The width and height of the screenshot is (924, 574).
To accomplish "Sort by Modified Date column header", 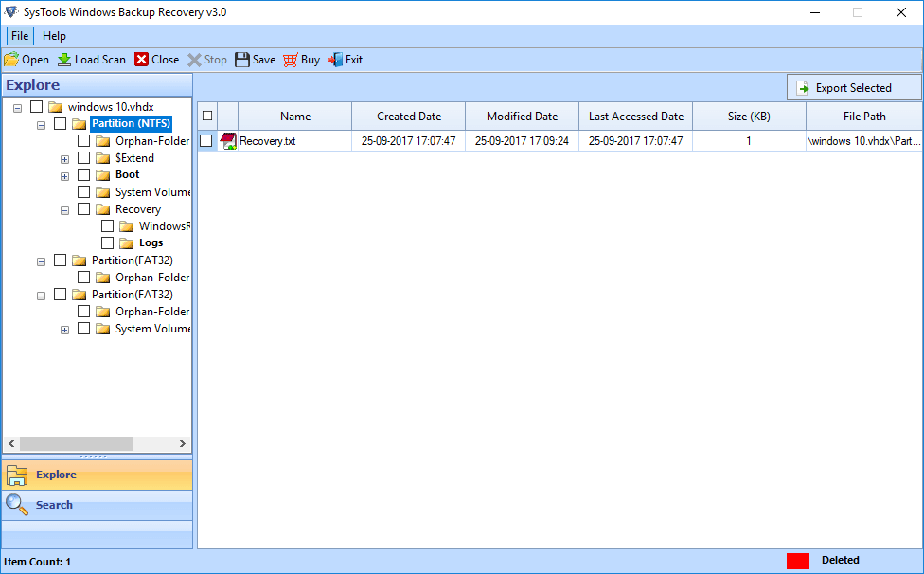I will [x=522, y=117].
